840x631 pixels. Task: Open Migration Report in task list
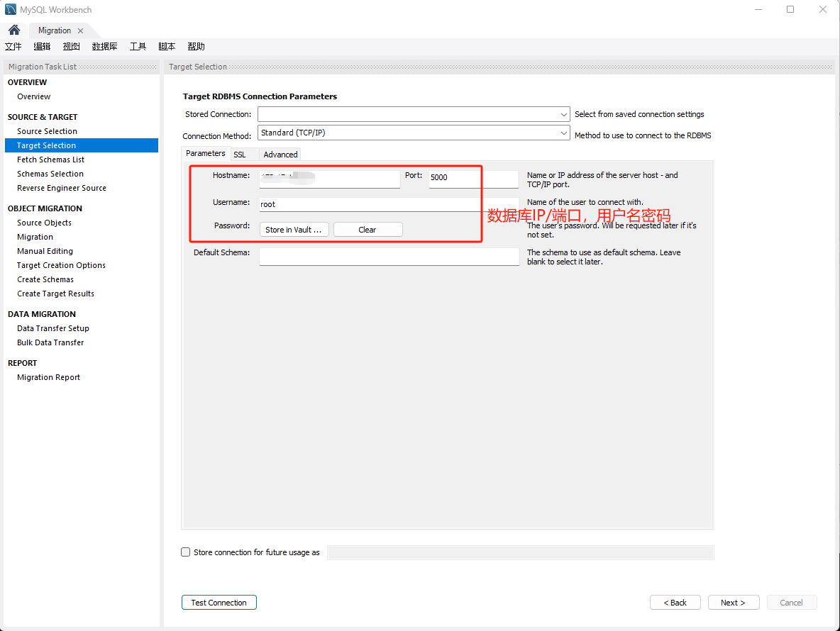48,377
